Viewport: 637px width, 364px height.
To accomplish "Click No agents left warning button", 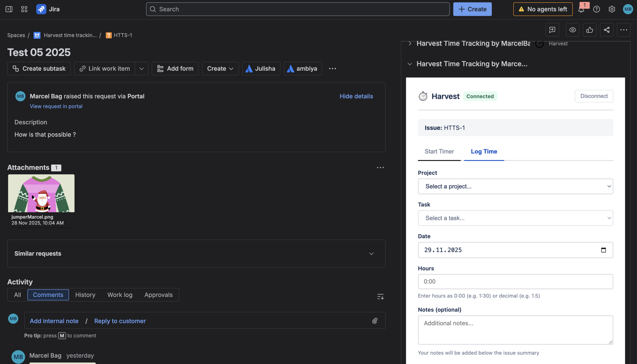I will (x=543, y=9).
